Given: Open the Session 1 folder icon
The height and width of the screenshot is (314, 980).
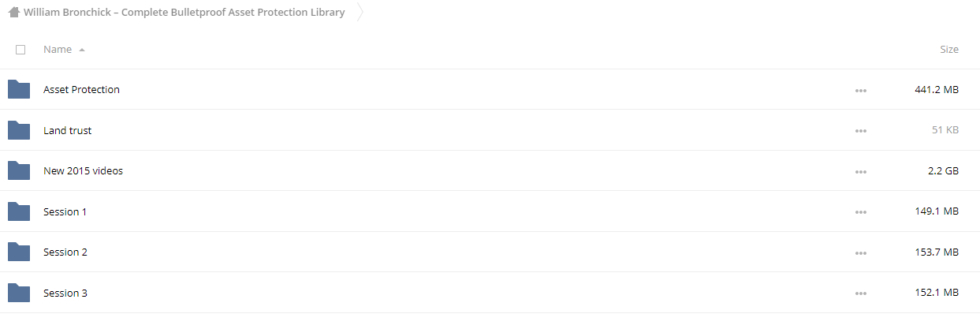Looking at the screenshot, I should click(19, 211).
